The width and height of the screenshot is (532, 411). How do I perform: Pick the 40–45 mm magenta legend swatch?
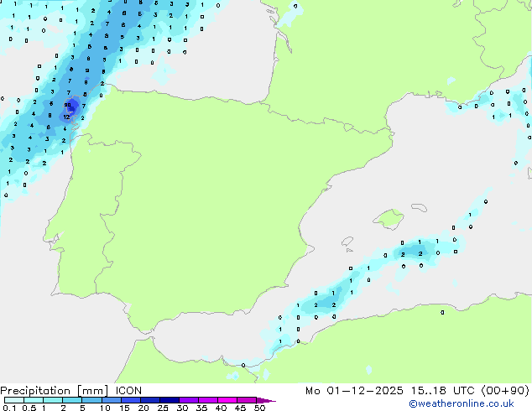(x=227, y=400)
